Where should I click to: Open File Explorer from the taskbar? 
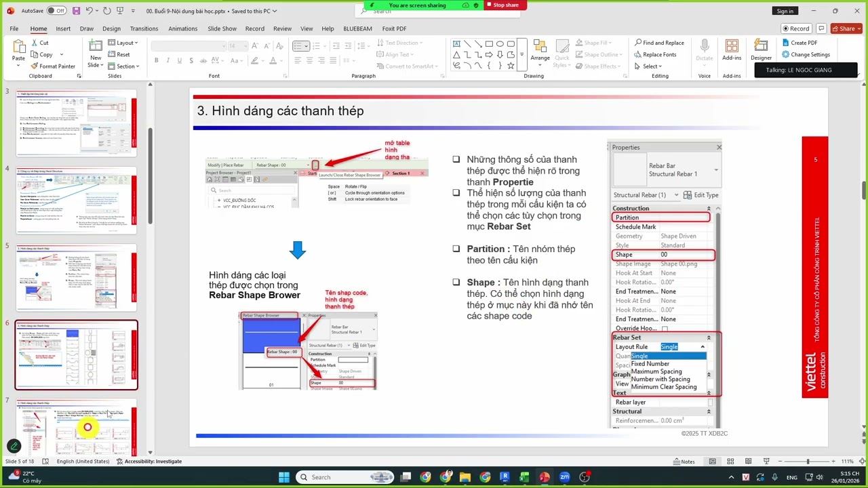[465, 477]
